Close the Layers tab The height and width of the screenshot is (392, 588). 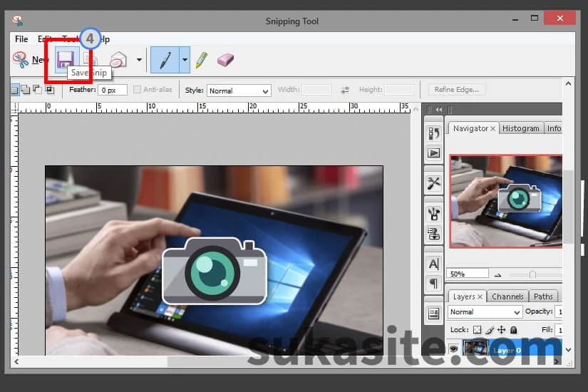coord(480,296)
